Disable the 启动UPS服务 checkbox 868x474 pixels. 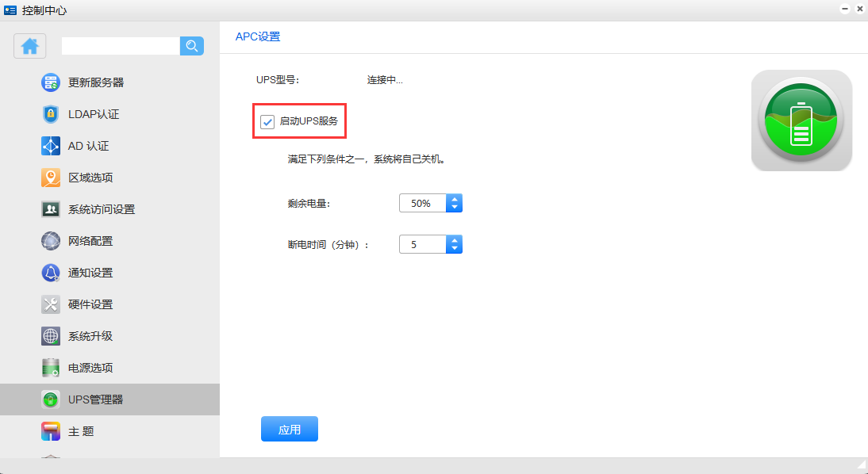click(267, 122)
